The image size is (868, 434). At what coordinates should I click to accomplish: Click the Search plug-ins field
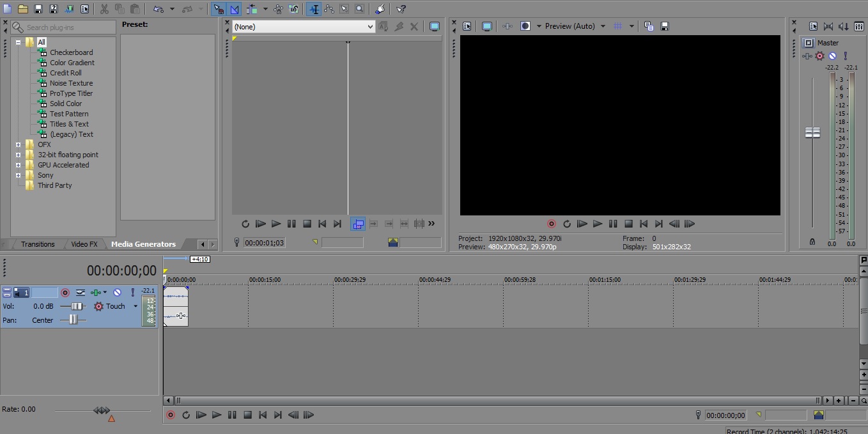coord(63,27)
